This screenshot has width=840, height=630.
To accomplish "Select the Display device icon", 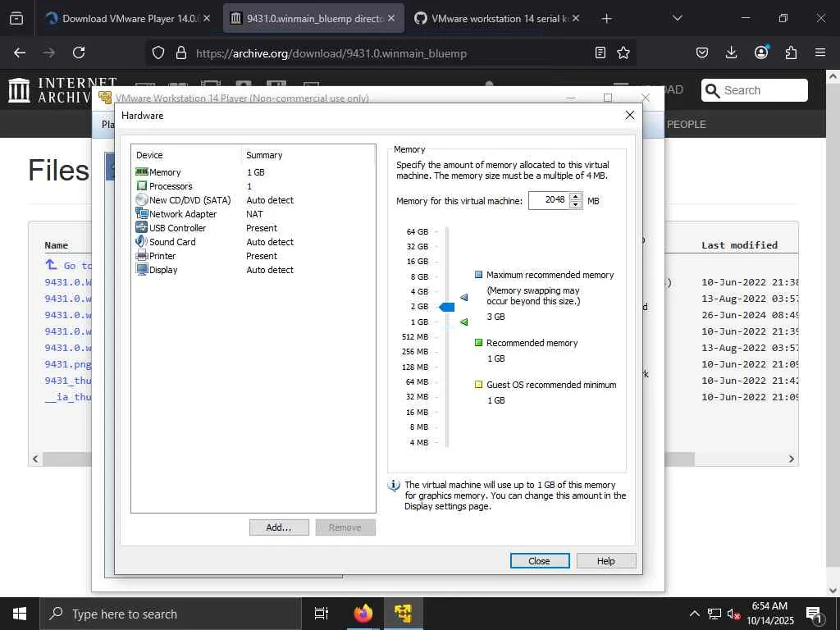I will 141,269.
